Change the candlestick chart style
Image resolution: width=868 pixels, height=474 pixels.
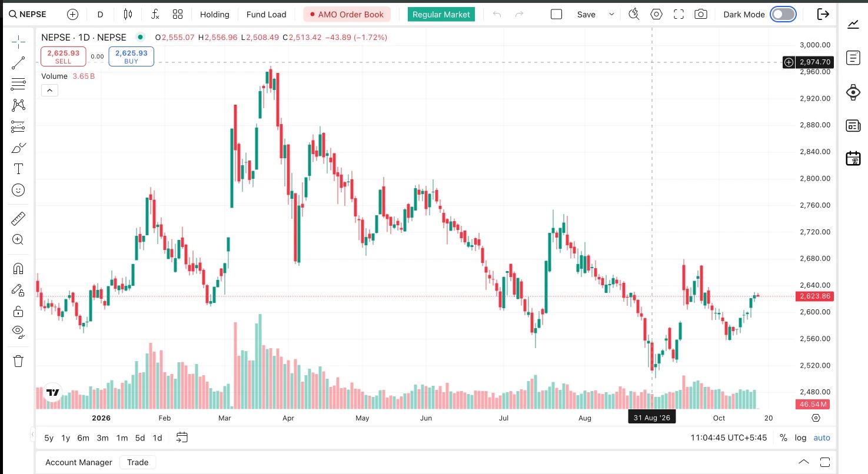pos(128,14)
